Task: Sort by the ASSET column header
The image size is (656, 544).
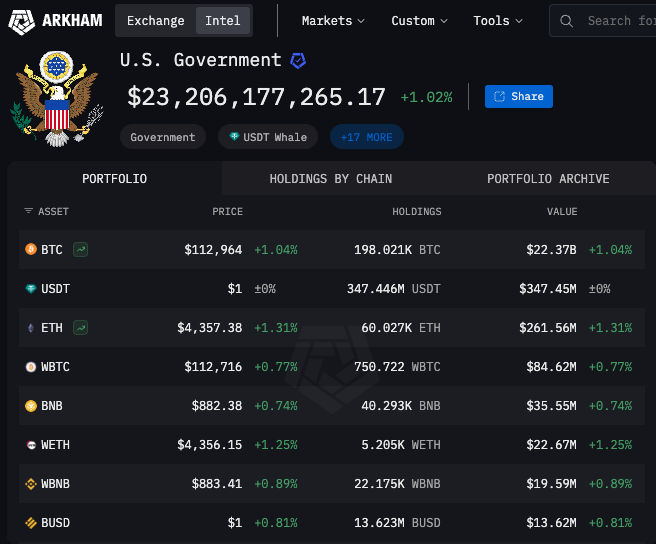Action: (53, 211)
